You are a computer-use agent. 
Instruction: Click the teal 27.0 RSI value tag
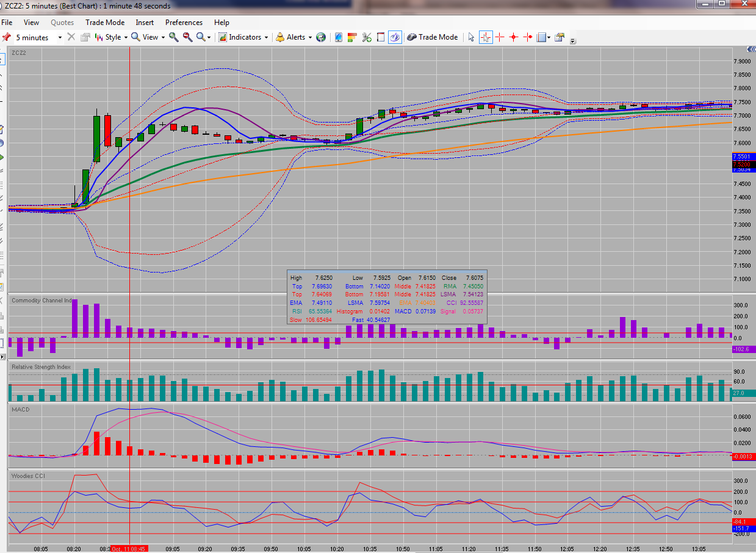click(x=743, y=393)
